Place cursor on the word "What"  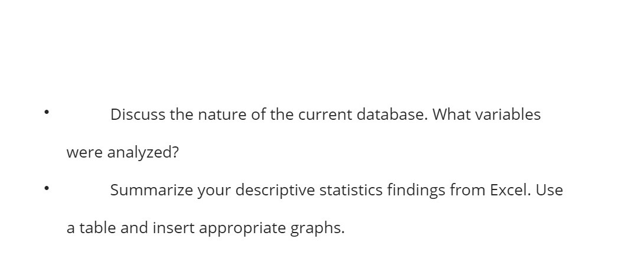(452, 114)
